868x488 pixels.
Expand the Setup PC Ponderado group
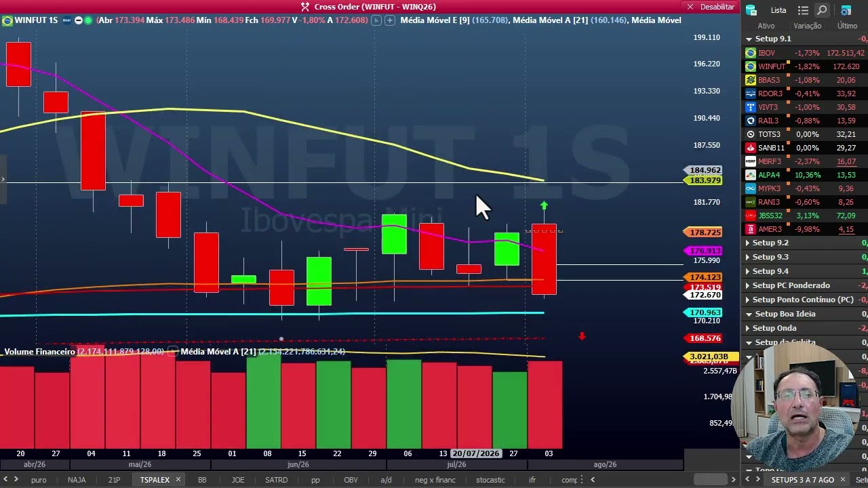tap(748, 285)
